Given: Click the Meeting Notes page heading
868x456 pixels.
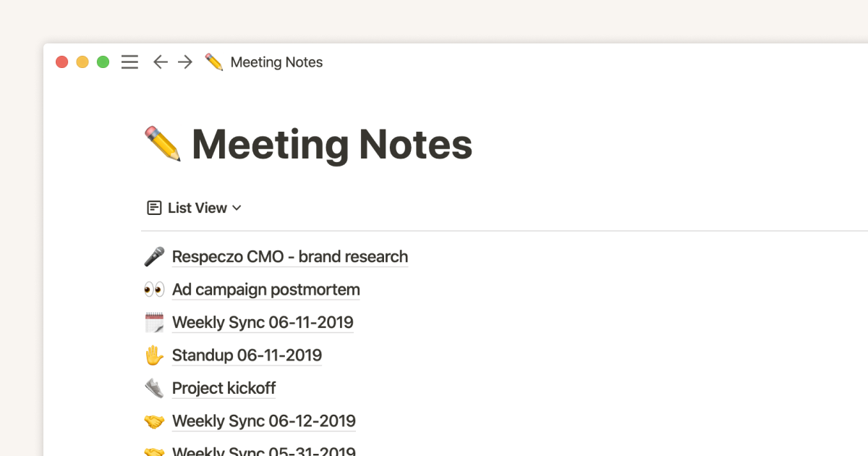Looking at the screenshot, I should 331,144.
